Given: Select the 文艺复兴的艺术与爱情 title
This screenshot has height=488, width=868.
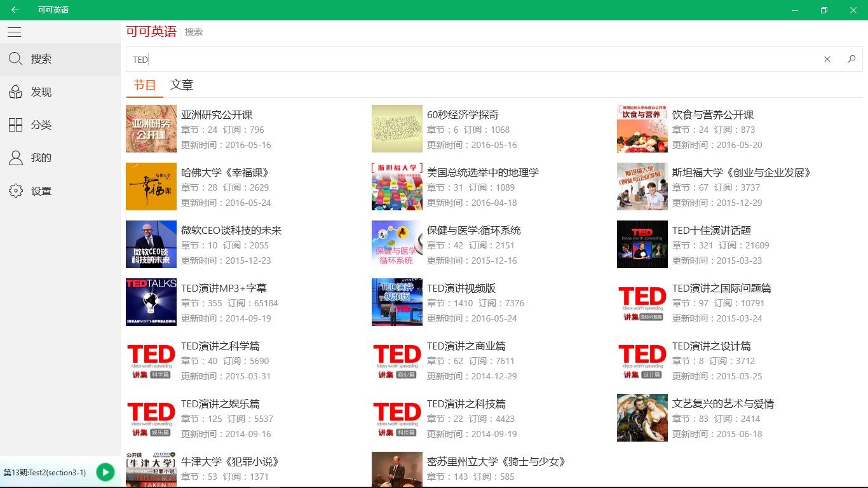Looking at the screenshot, I should coord(723,404).
